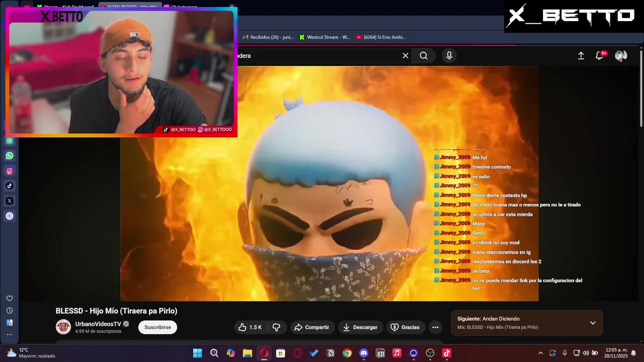
Task: Open the YouTube account avatar menu
Action: click(621, 56)
